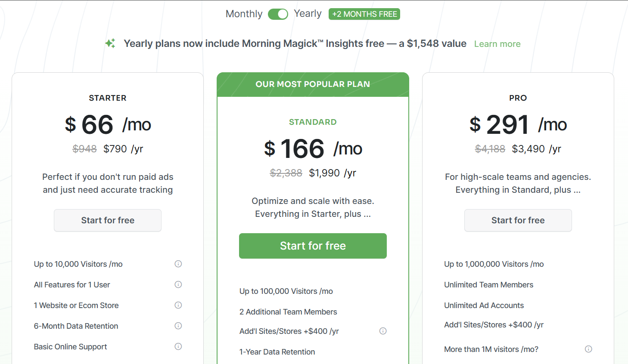This screenshot has width=628, height=364.
Task: Click the green Start for free button
Action: coord(313,246)
